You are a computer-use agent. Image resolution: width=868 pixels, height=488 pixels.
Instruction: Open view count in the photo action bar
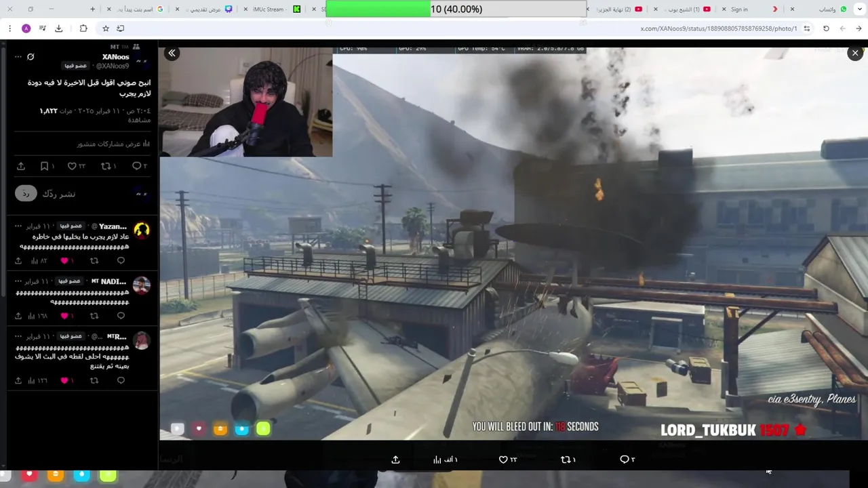tap(445, 460)
